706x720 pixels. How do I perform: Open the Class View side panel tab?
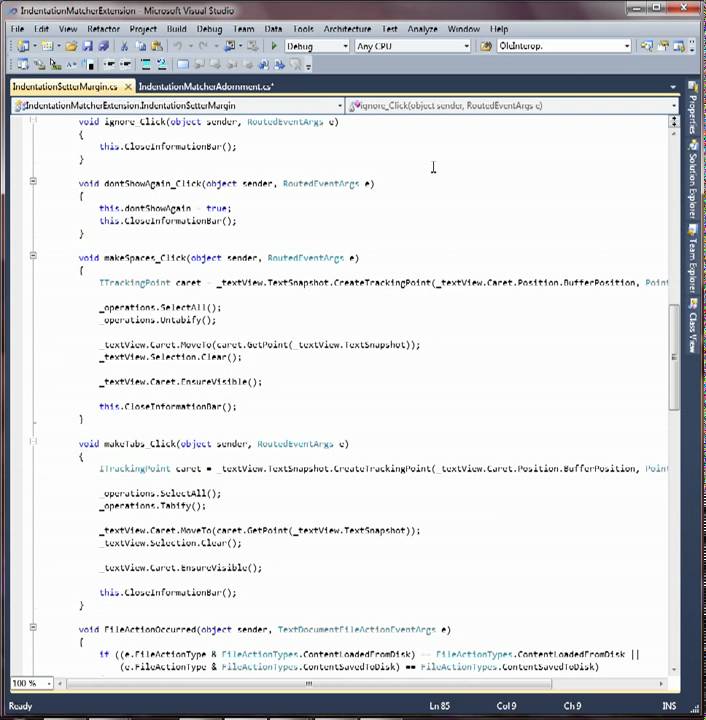[x=692, y=326]
